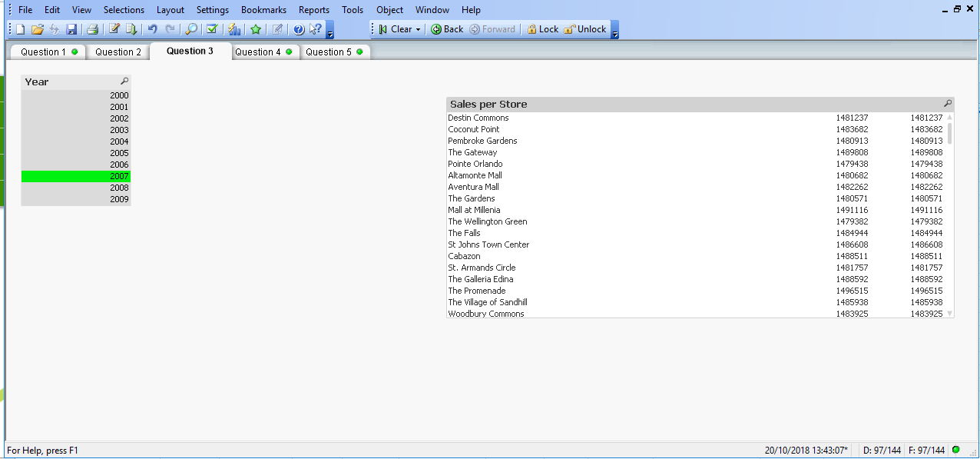Viewport: 980px width, 459px height.
Task: Click the Back navigation button
Action: point(445,28)
